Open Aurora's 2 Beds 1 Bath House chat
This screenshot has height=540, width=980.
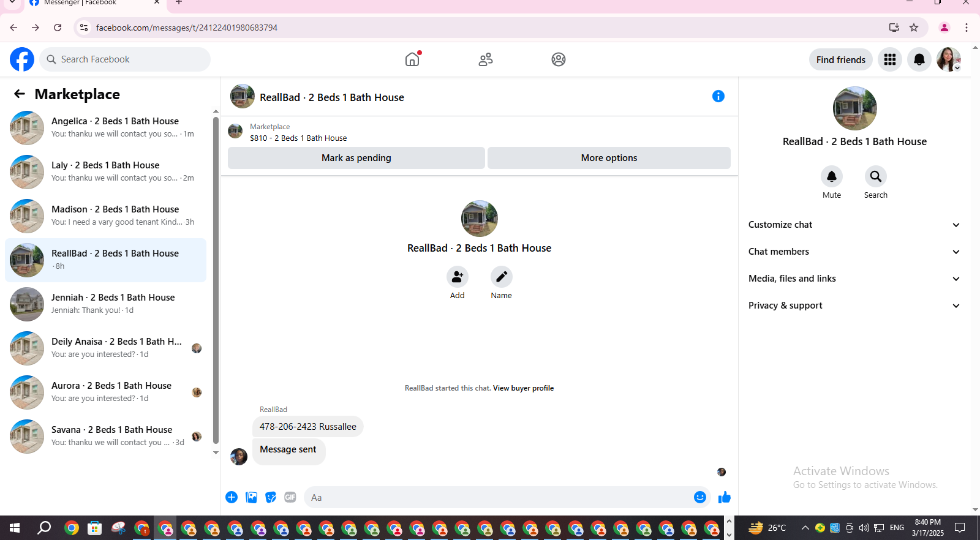click(105, 392)
